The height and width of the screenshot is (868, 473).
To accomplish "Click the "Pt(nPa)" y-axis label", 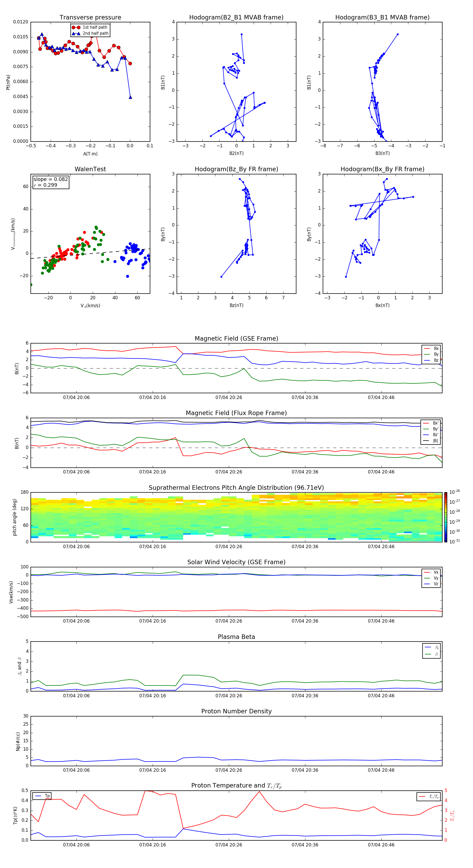I will point(8,82).
